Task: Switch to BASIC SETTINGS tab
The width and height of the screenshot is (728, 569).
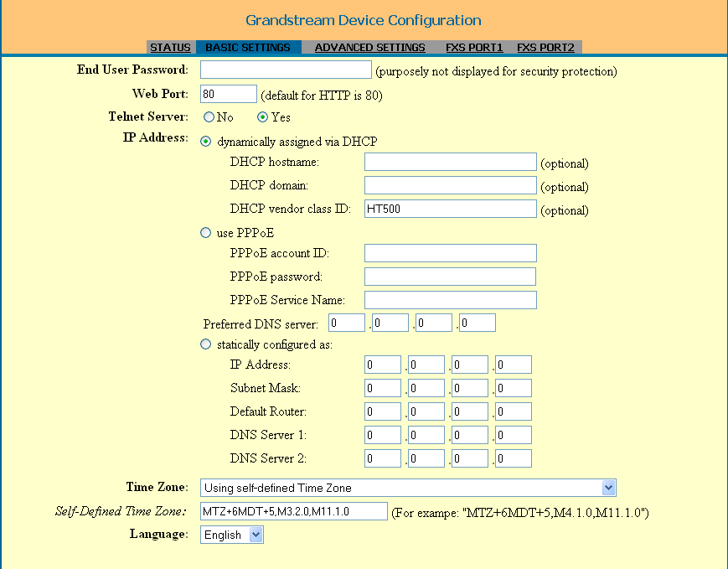Action: tap(248, 48)
